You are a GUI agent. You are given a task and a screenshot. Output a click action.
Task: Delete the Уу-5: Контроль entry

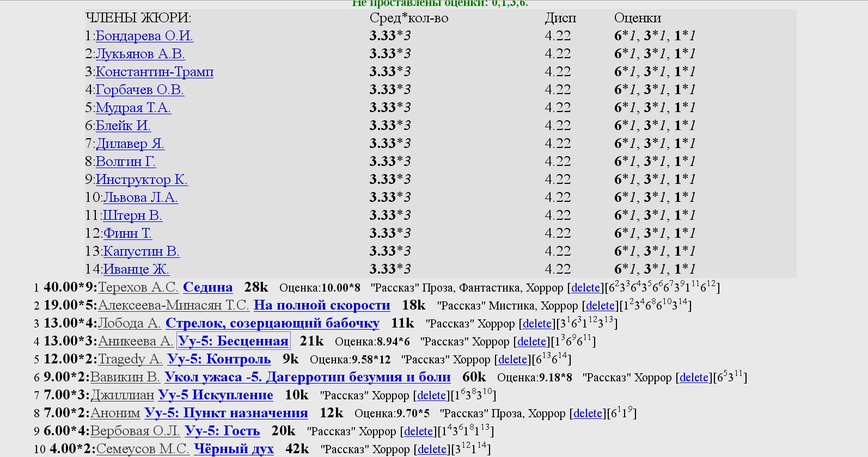(x=512, y=360)
